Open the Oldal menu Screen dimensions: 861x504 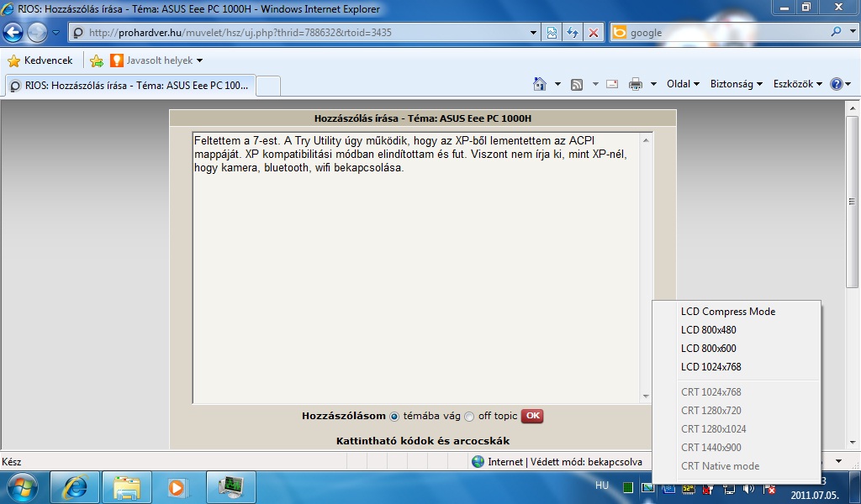(x=683, y=84)
